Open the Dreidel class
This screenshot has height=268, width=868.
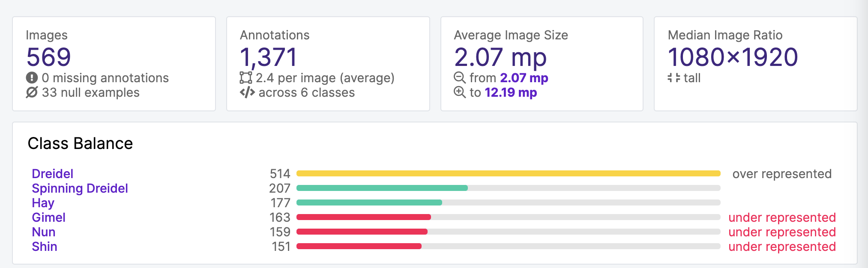tap(52, 174)
